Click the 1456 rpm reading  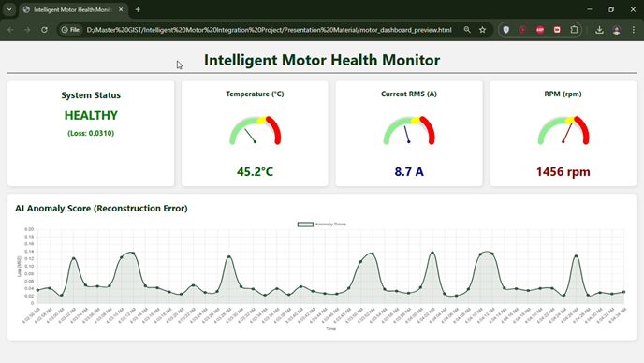[x=563, y=171]
